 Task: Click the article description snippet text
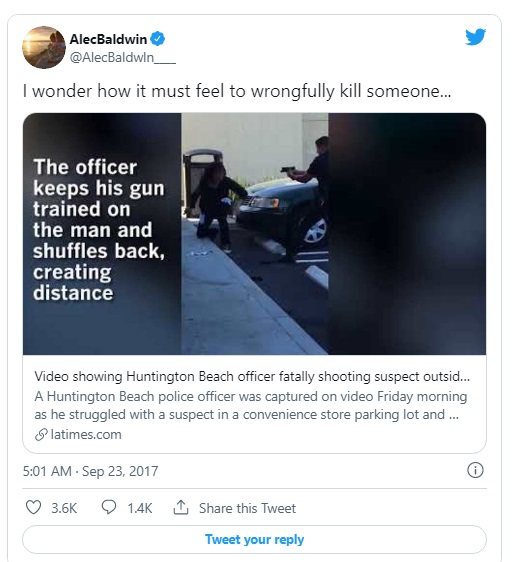251,405
